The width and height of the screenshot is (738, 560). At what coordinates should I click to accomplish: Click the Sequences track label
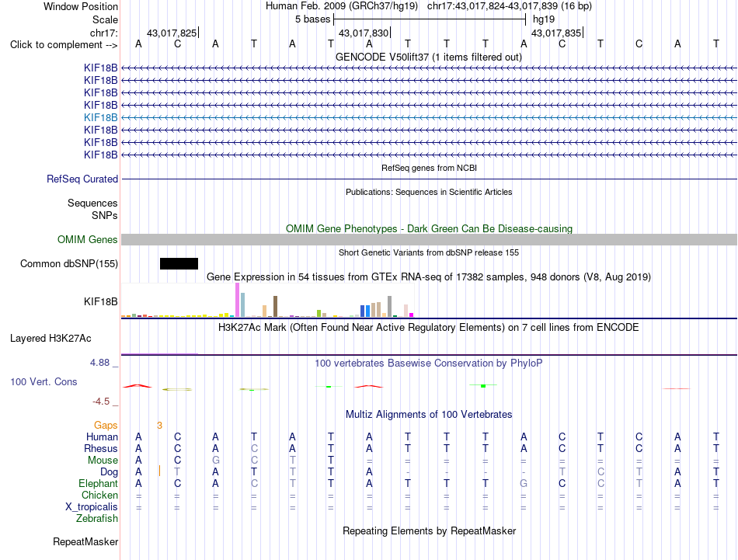pyautogui.click(x=92, y=203)
